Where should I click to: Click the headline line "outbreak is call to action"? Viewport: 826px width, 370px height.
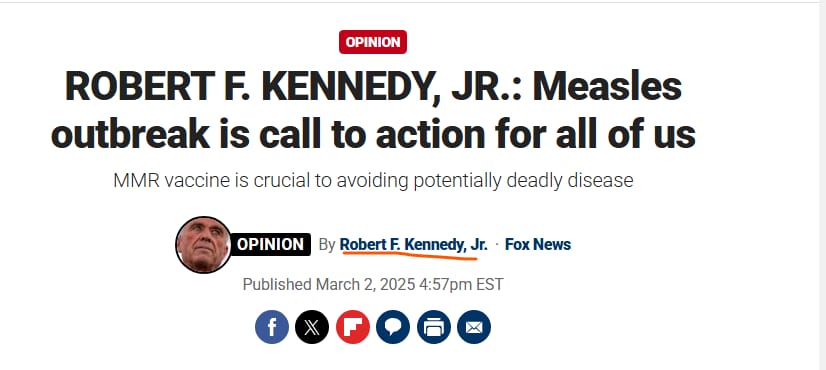point(269,133)
